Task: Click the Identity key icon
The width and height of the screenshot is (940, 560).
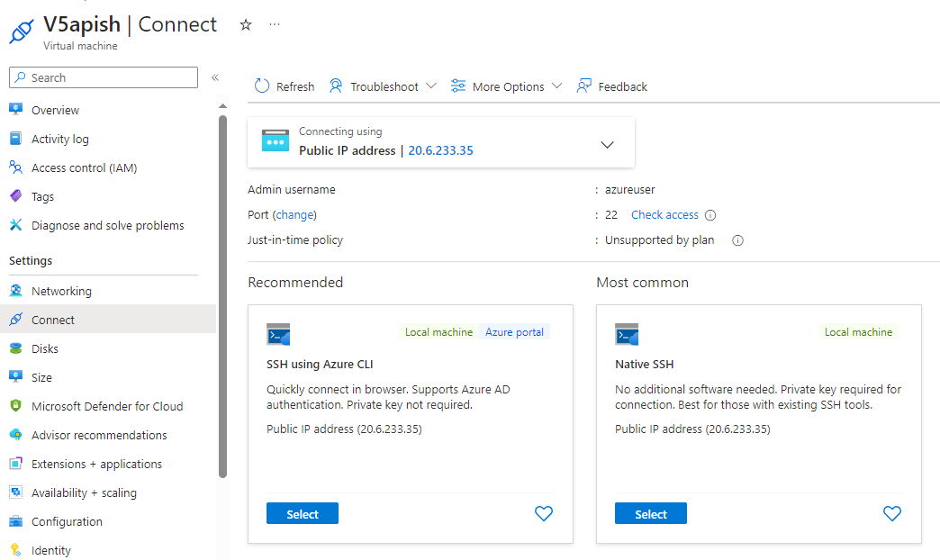Action: (x=15, y=550)
